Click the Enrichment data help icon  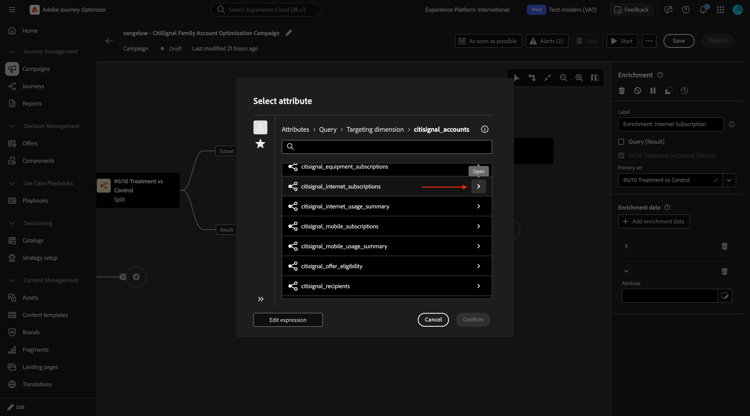click(667, 208)
